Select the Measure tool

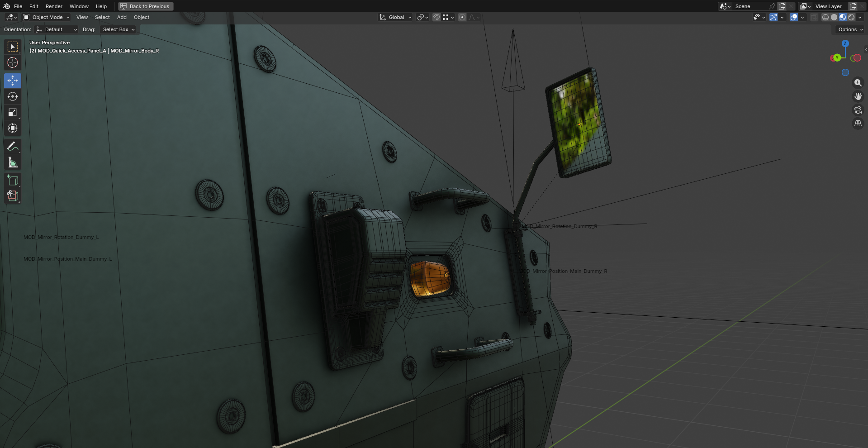(x=13, y=162)
